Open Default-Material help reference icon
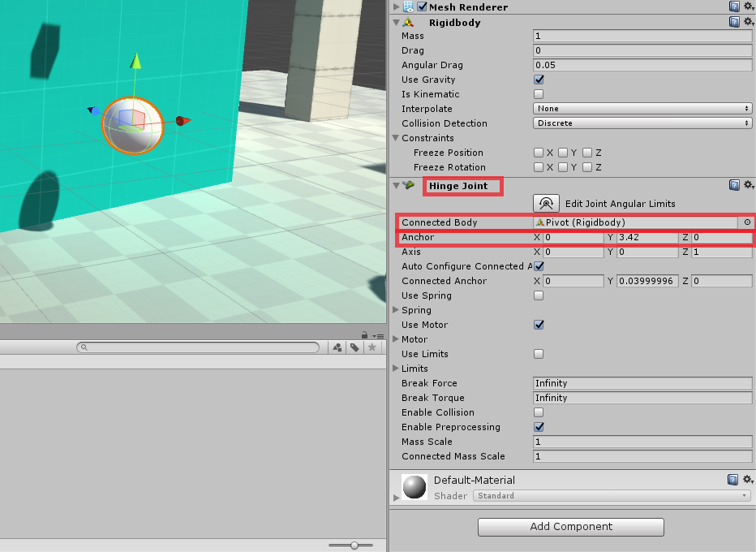The height and width of the screenshot is (552, 756). point(732,480)
